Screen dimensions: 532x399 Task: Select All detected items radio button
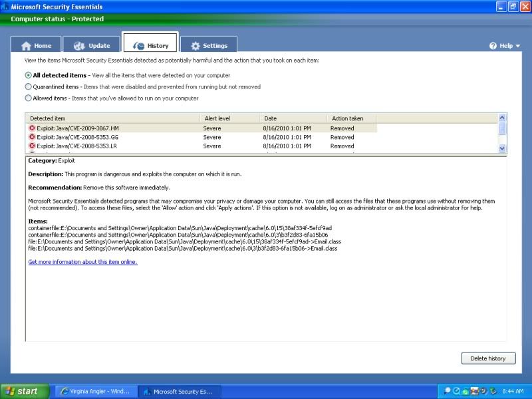[x=28, y=75]
